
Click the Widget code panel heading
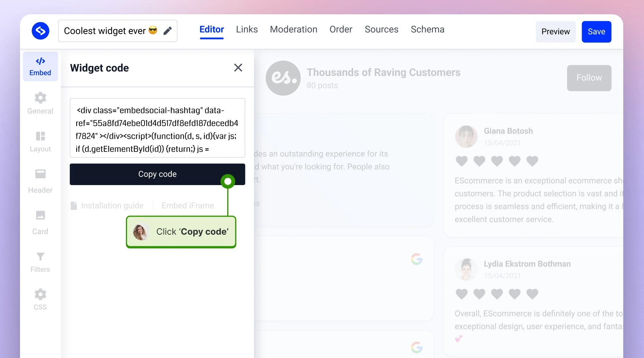click(x=99, y=68)
